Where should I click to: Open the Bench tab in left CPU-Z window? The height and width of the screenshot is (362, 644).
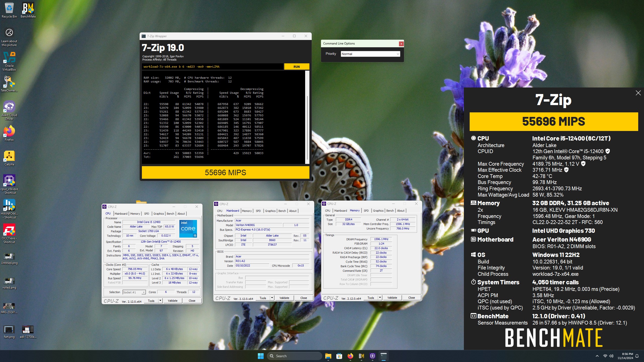(170, 214)
